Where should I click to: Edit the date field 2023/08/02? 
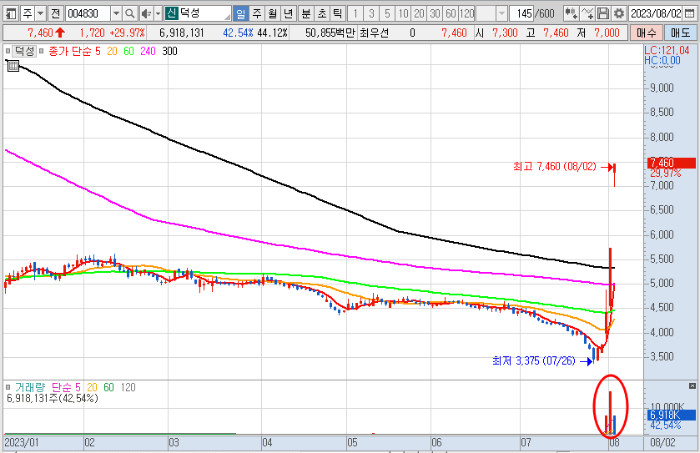tap(655, 14)
